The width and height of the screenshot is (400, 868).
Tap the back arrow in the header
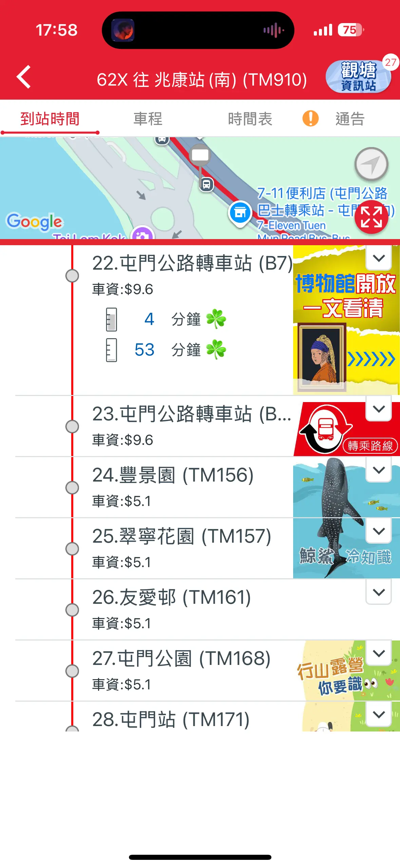[x=24, y=77]
